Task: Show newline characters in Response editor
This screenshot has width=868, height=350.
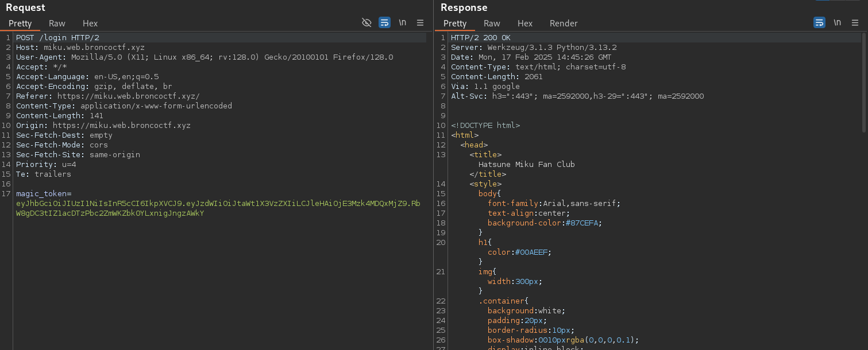Action: point(838,23)
